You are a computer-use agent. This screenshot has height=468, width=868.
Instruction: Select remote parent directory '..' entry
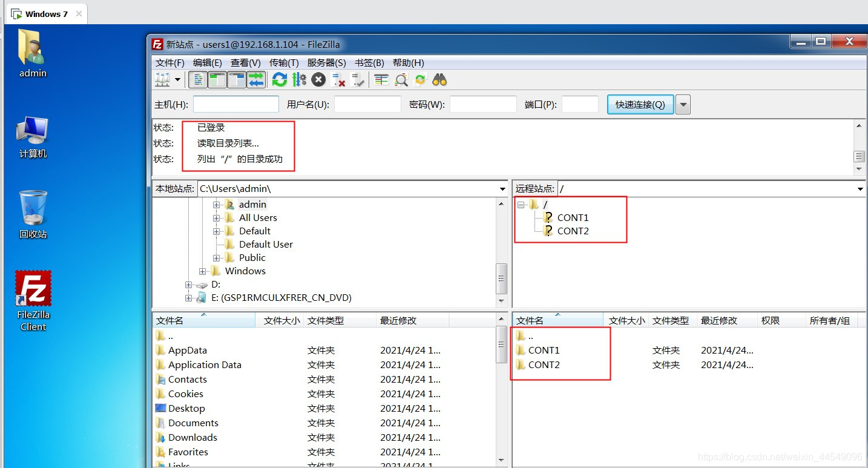[x=530, y=336]
